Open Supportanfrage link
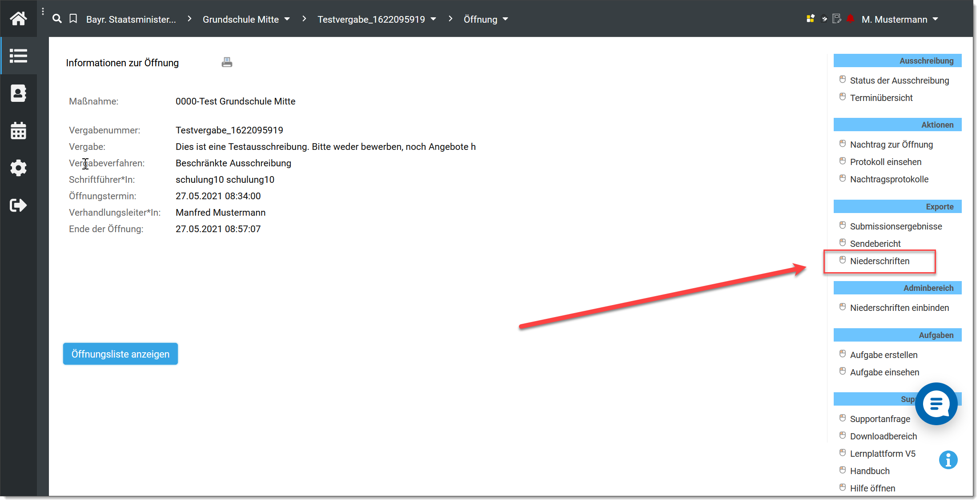Screen dimensions: 980x503 [880, 419]
